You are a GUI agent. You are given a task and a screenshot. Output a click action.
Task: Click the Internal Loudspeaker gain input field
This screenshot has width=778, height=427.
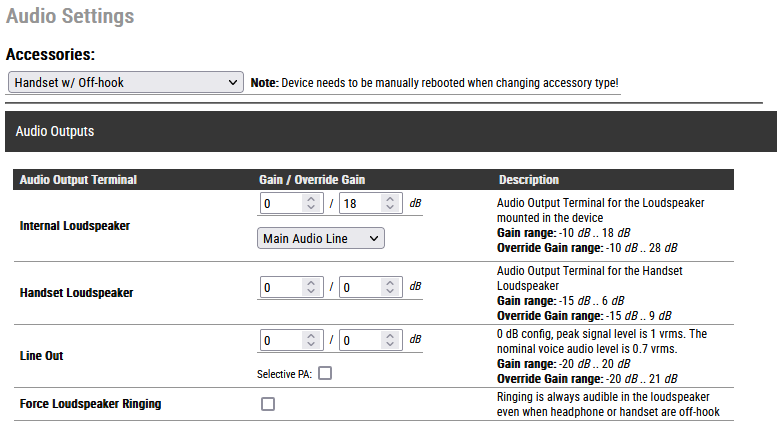click(280, 203)
